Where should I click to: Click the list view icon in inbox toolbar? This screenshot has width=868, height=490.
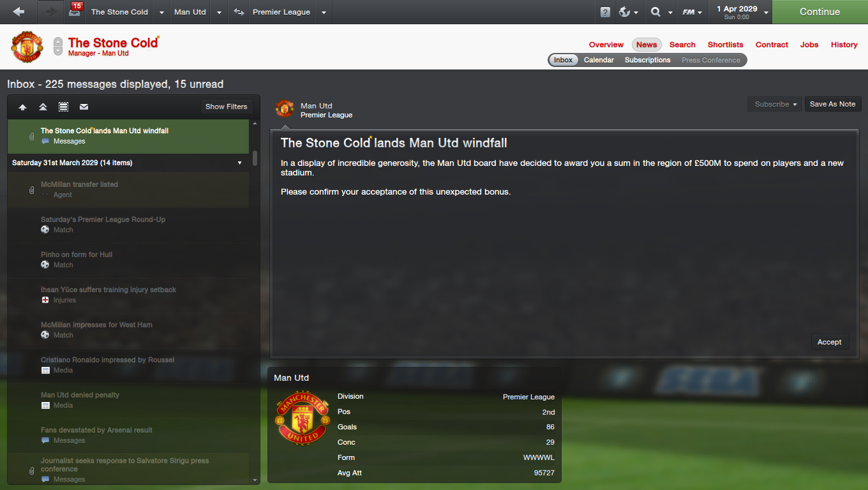63,107
